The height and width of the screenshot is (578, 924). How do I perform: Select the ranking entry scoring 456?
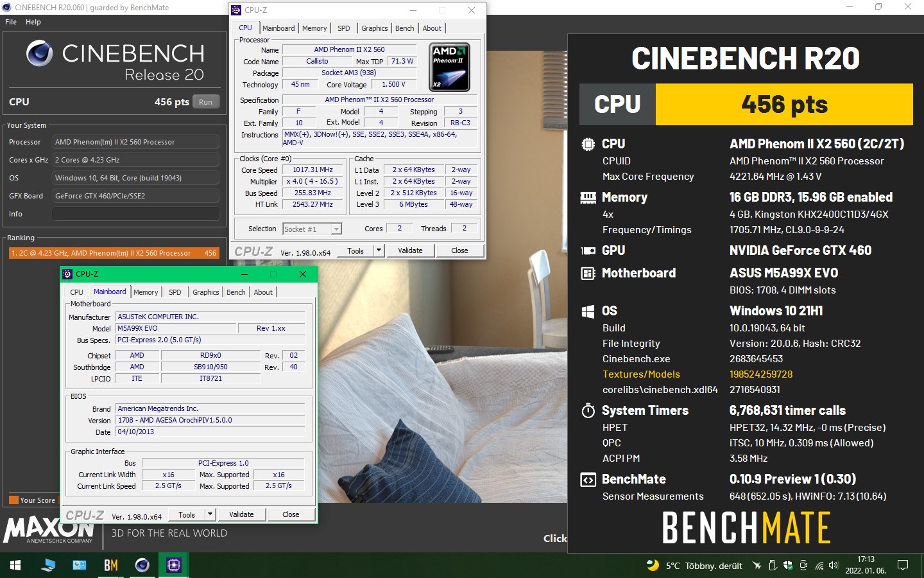tap(114, 253)
